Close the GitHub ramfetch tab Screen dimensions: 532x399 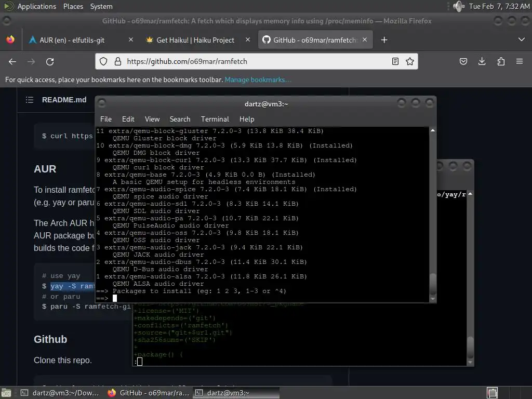click(365, 39)
